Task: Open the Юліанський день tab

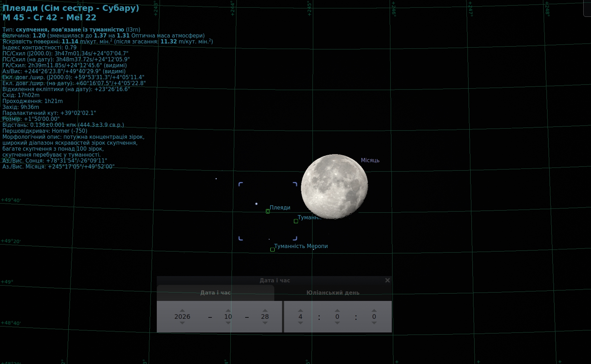Action: point(333,293)
